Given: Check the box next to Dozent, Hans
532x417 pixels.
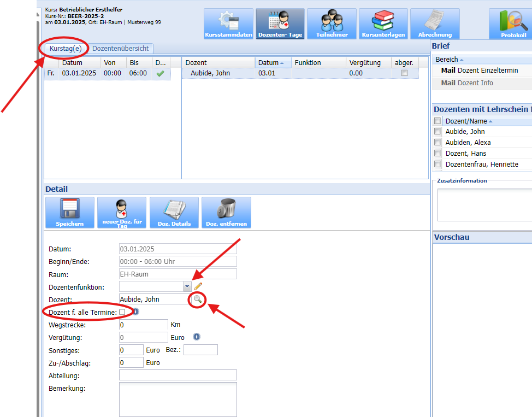Looking at the screenshot, I should [x=438, y=154].
